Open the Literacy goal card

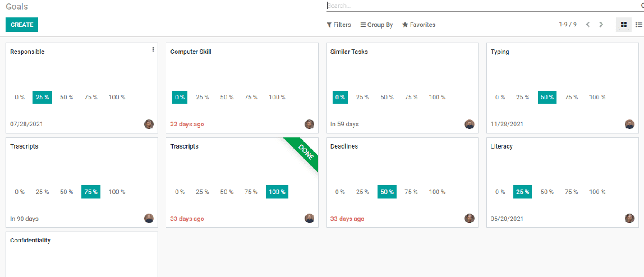click(x=502, y=146)
